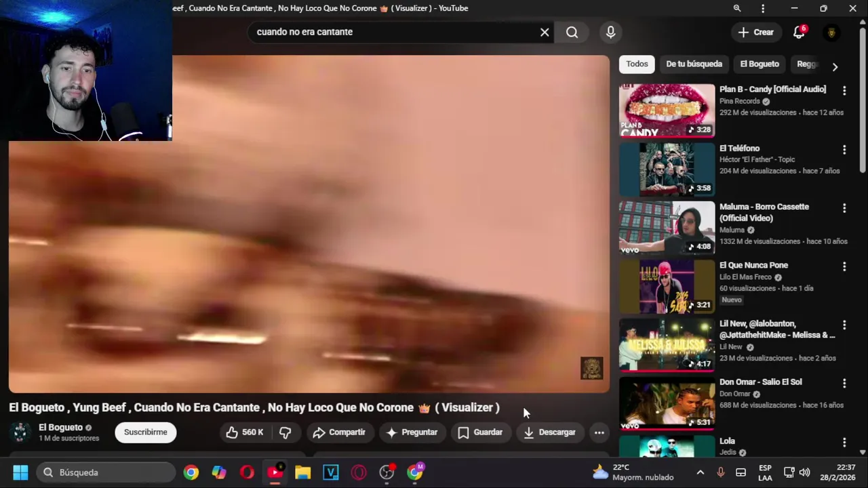
Task: Click the tray microphone icon
Action: click(x=720, y=472)
